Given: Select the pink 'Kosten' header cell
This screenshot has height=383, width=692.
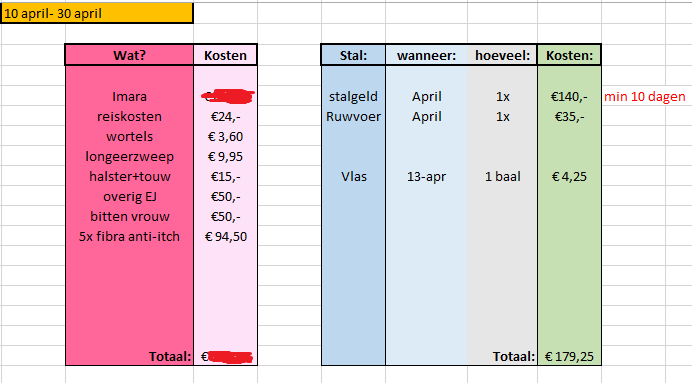Looking at the screenshot, I should click(225, 55).
